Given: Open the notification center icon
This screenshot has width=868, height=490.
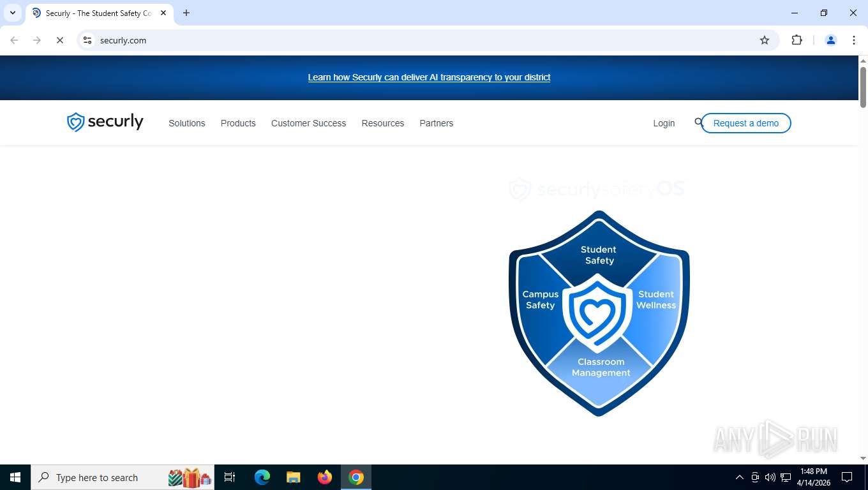Looking at the screenshot, I should [847, 477].
